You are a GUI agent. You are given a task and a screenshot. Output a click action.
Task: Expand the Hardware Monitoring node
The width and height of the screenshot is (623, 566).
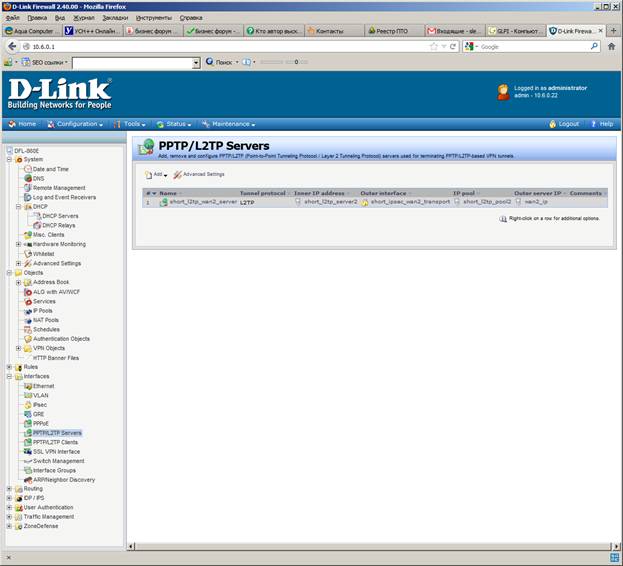tap(19, 244)
